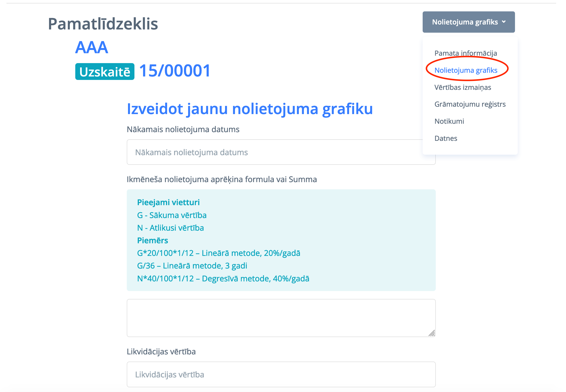Click the G/36 linear method example

tap(192, 266)
